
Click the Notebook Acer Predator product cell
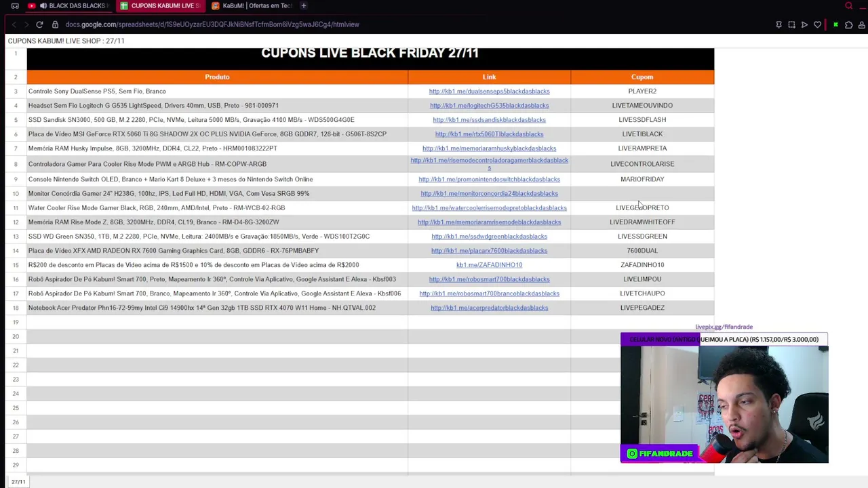217,308
